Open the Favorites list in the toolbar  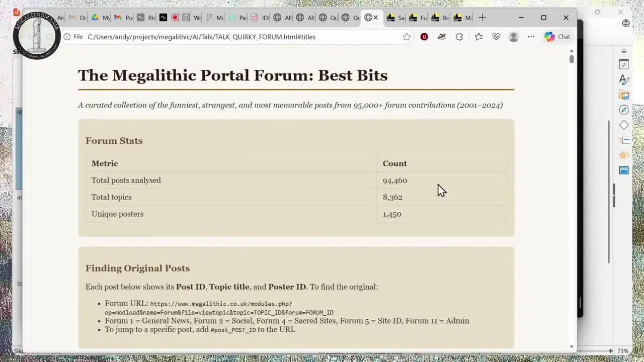tap(478, 37)
